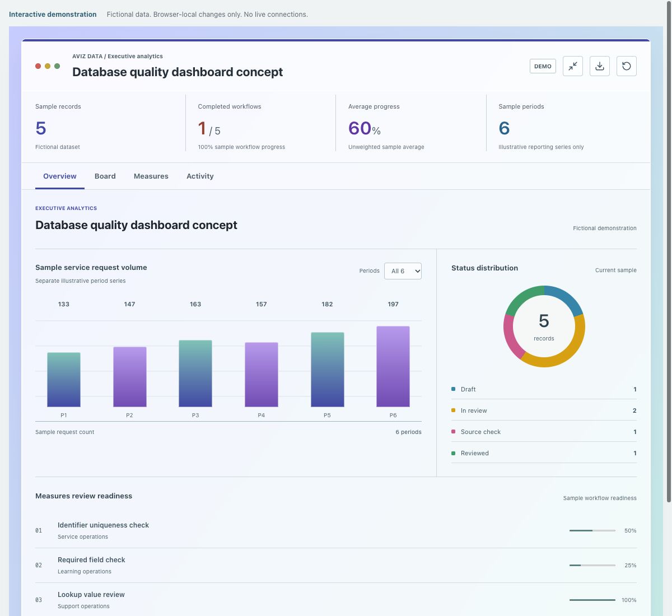The height and width of the screenshot is (616, 672).
Task: Switch to the Overview tab
Action: point(60,176)
